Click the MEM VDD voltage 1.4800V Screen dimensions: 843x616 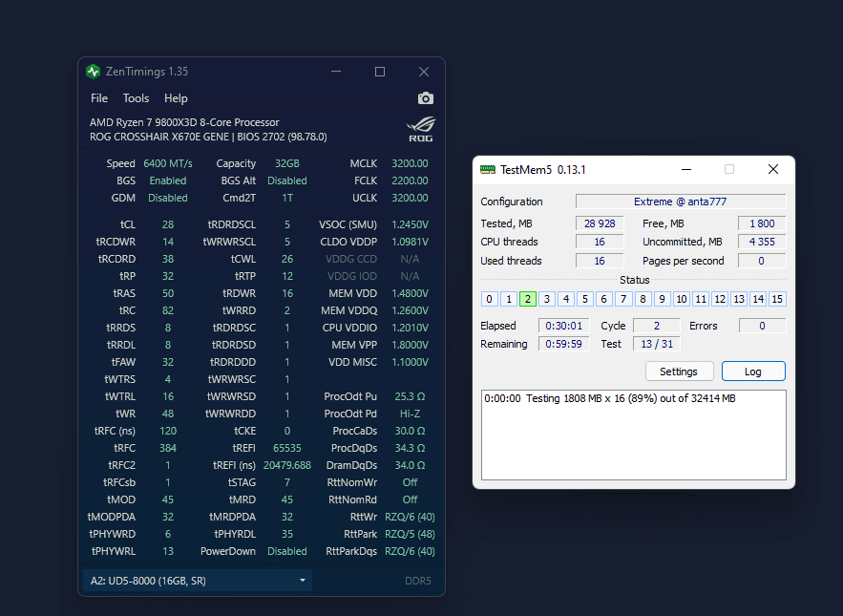point(410,294)
